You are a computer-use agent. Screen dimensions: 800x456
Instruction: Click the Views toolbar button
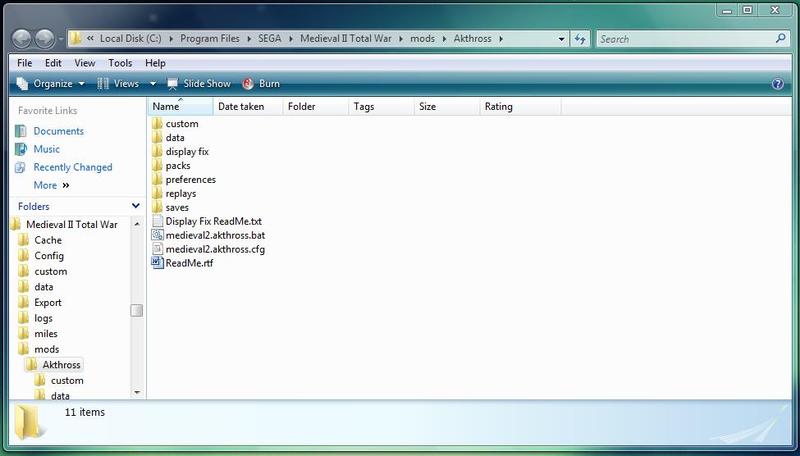(118, 84)
